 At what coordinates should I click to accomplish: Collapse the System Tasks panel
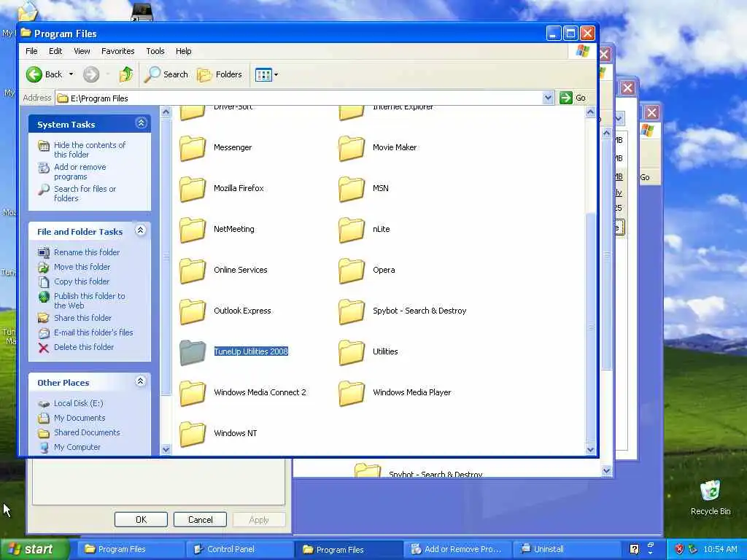[141, 123]
